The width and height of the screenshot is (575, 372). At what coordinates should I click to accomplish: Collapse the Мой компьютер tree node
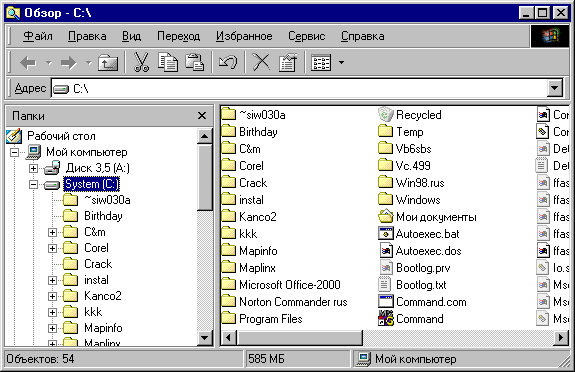pyautogui.click(x=14, y=152)
